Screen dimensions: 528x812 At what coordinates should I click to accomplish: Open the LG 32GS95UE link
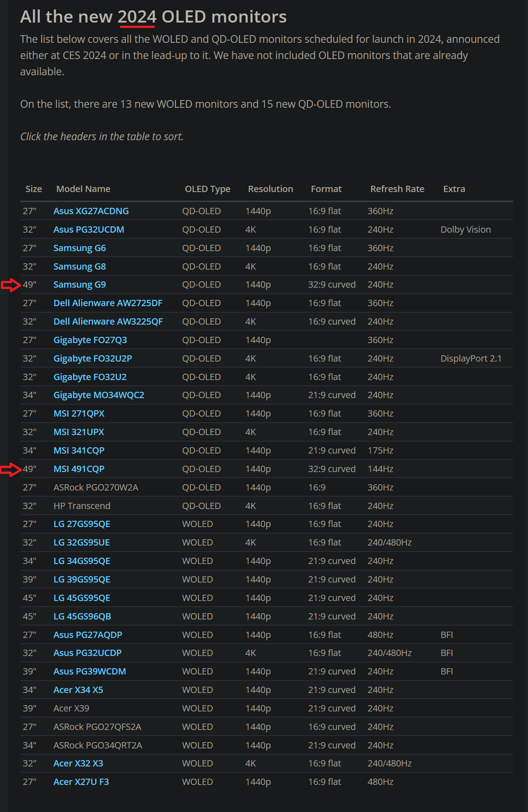point(82,542)
